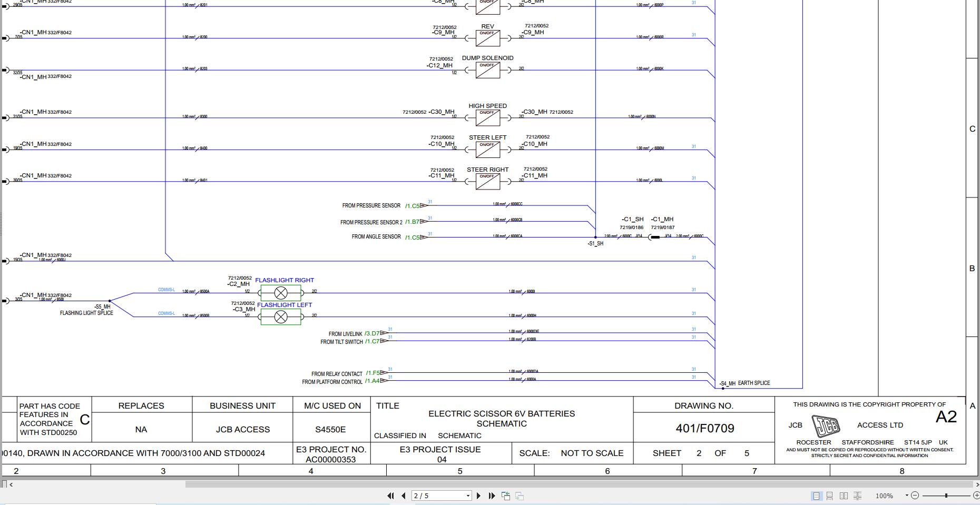Click the previous view button

coord(506,496)
